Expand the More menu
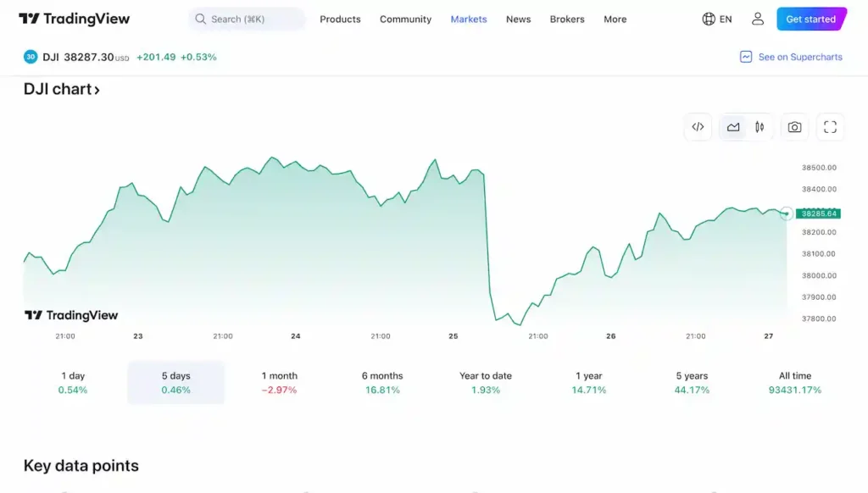 pyautogui.click(x=615, y=19)
